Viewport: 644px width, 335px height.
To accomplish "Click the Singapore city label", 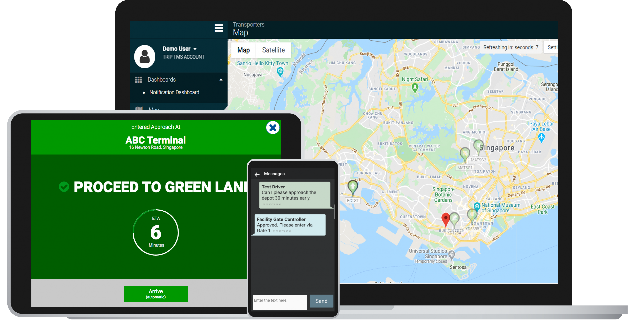I will (497, 148).
